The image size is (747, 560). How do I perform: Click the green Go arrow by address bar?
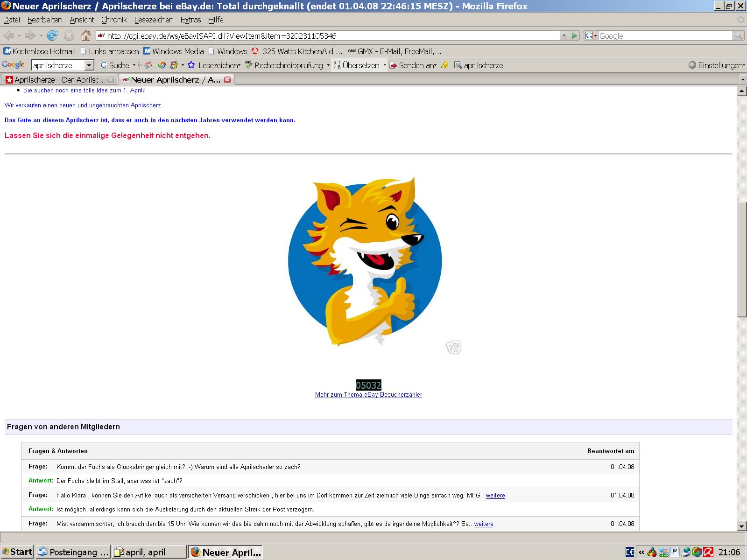[x=575, y=35]
